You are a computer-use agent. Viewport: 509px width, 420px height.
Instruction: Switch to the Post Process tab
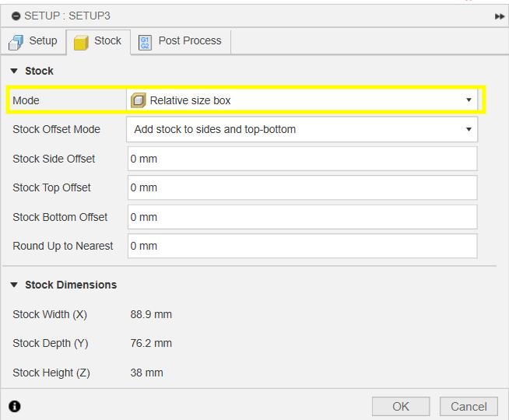[181, 42]
